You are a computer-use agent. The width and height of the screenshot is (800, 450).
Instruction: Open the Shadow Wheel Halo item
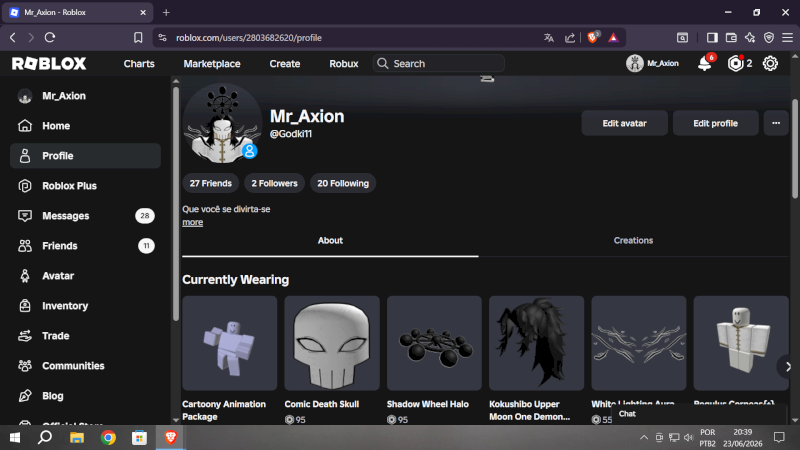click(434, 343)
